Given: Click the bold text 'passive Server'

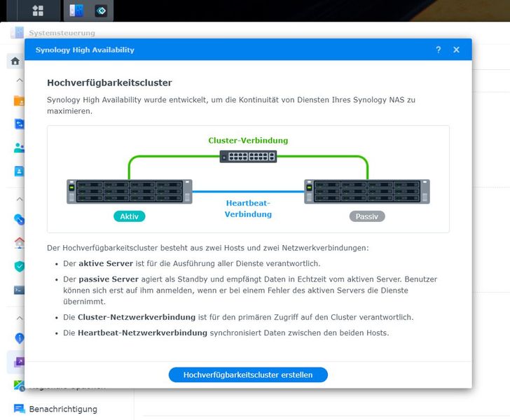Looking at the screenshot, I should [x=109, y=279].
